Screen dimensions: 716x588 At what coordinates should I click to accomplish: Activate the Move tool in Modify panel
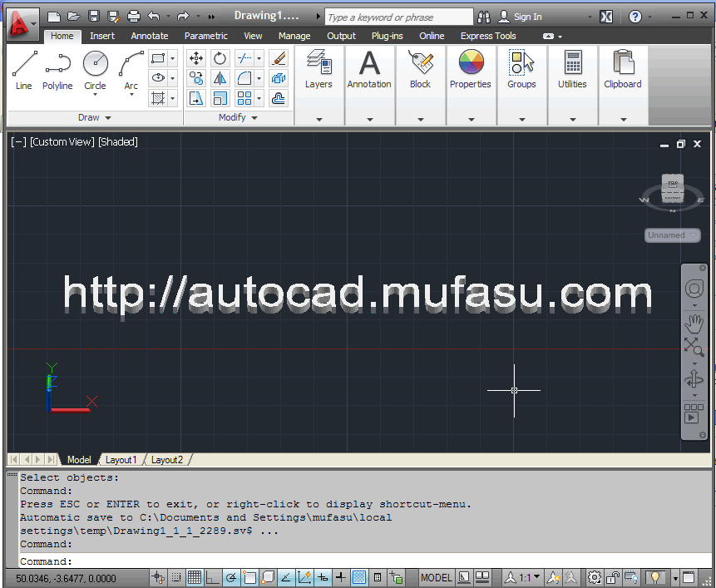[x=196, y=58]
